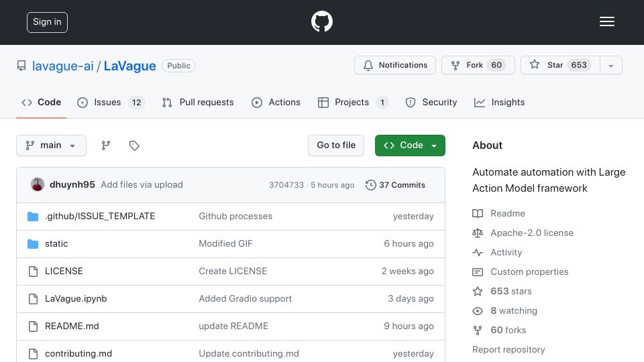
Task: Open the dhuynh95 author link
Action: click(x=72, y=185)
